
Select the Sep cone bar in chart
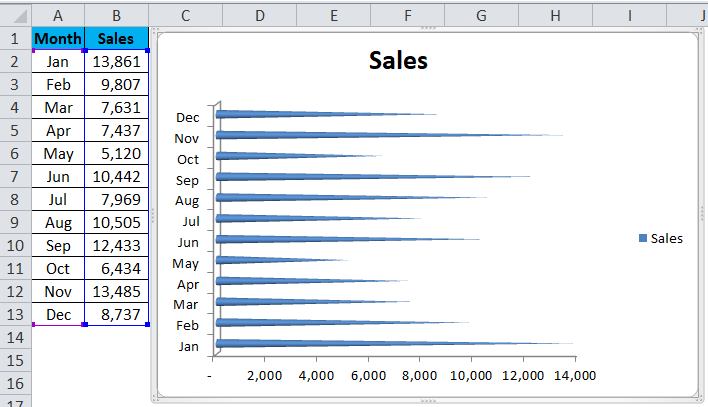click(x=373, y=177)
